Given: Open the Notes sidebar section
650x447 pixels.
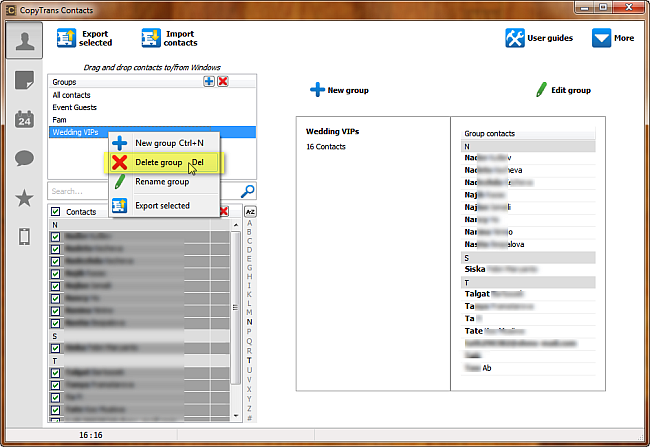Looking at the screenshot, I should tap(24, 80).
